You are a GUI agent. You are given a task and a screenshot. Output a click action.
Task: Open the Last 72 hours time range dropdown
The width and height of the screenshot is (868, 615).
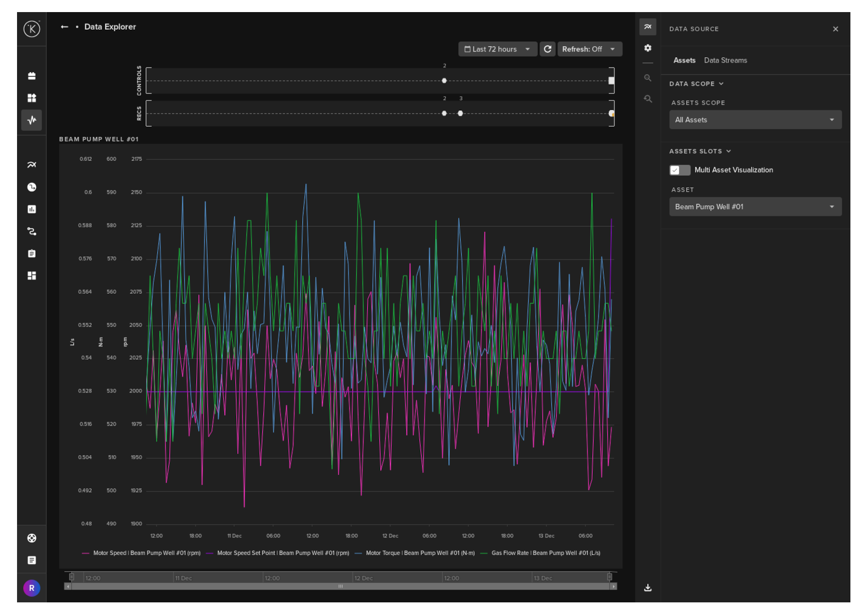pyautogui.click(x=497, y=49)
